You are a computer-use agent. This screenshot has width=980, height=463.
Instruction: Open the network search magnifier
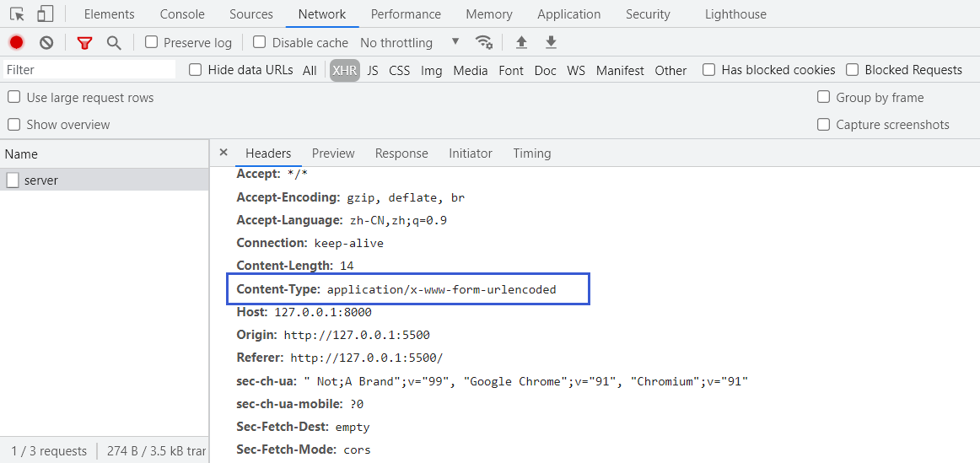pyautogui.click(x=114, y=42)
